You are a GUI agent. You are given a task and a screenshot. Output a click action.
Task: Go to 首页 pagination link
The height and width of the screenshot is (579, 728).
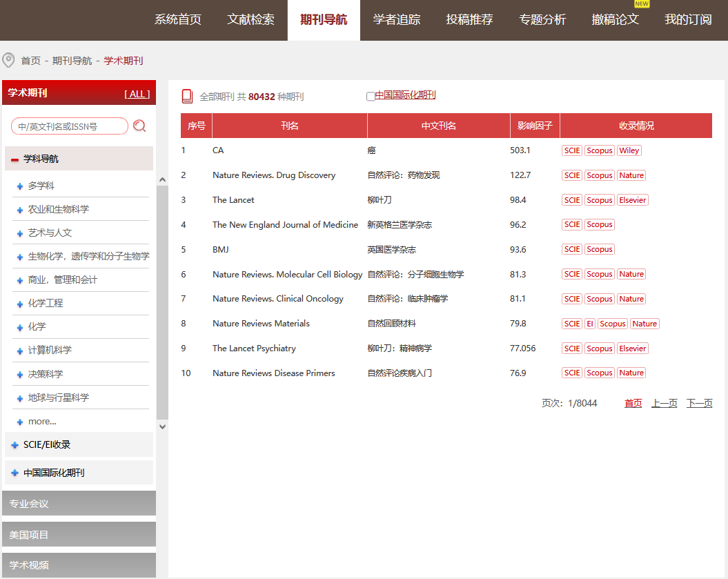(633, 403)
